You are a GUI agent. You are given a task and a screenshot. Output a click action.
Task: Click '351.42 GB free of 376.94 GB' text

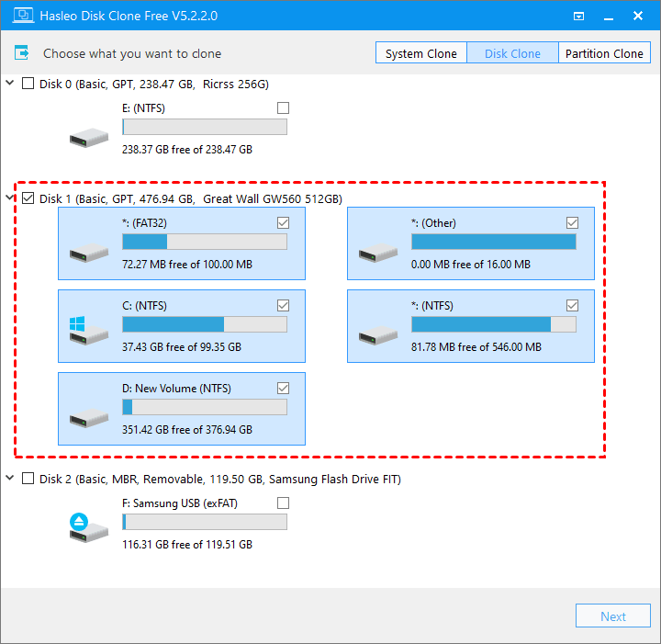[187, 429]
